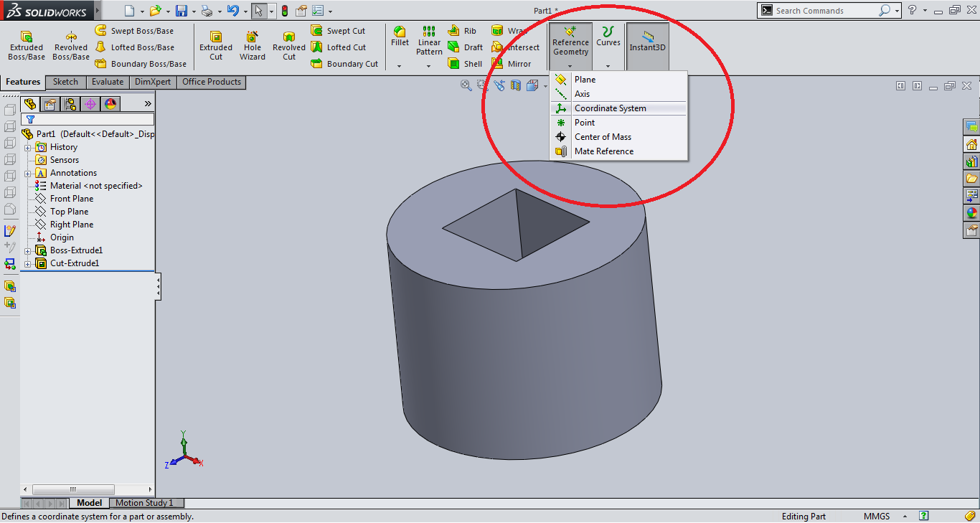This screenshot has height=523, width=980.
Task: Pick the Lofted Boss/Base tool
Action: pos(135,47)
